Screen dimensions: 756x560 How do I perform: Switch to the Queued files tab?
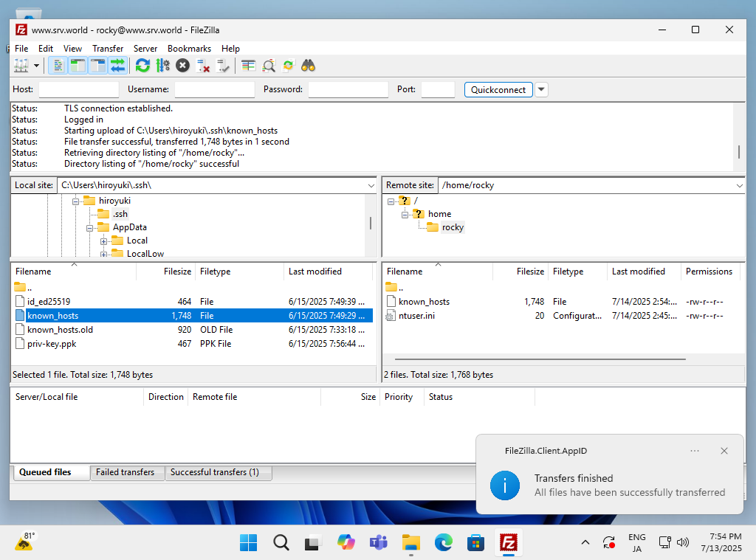point(51,472)
